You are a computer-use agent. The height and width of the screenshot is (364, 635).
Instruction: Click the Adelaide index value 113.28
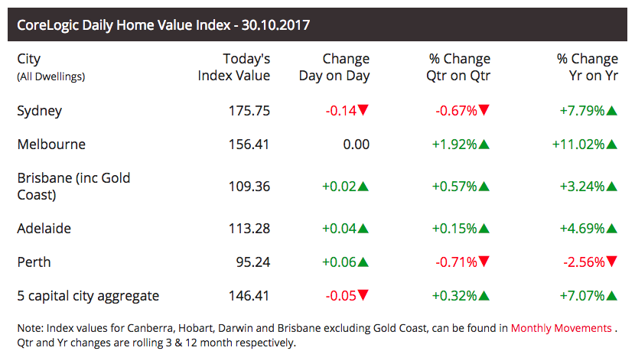(x=249, y=228)
